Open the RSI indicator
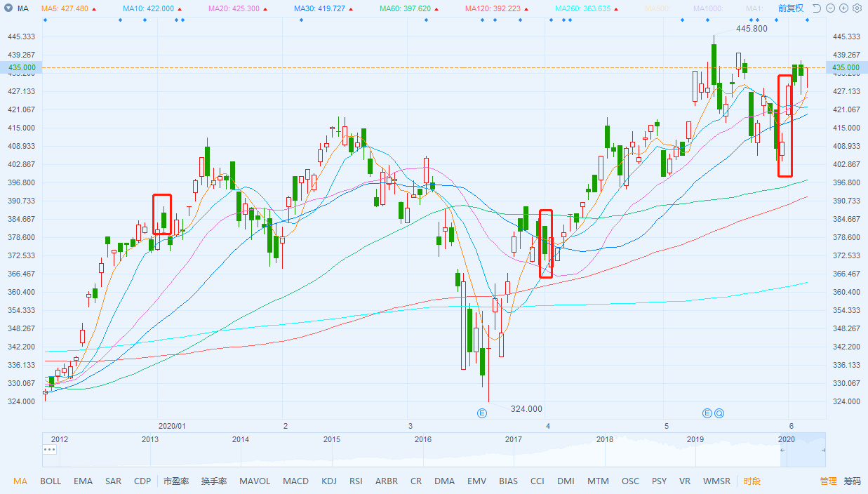The image size is (868, 494). coord(356,481)
